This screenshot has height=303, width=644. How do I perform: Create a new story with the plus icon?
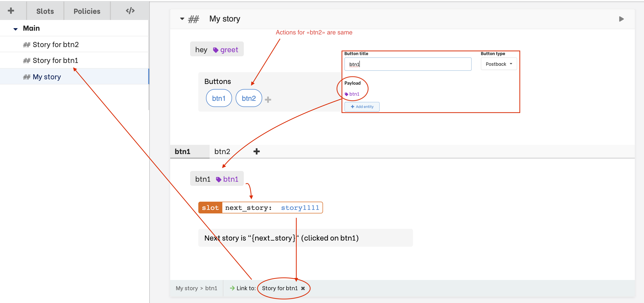(x=11, y=11)
